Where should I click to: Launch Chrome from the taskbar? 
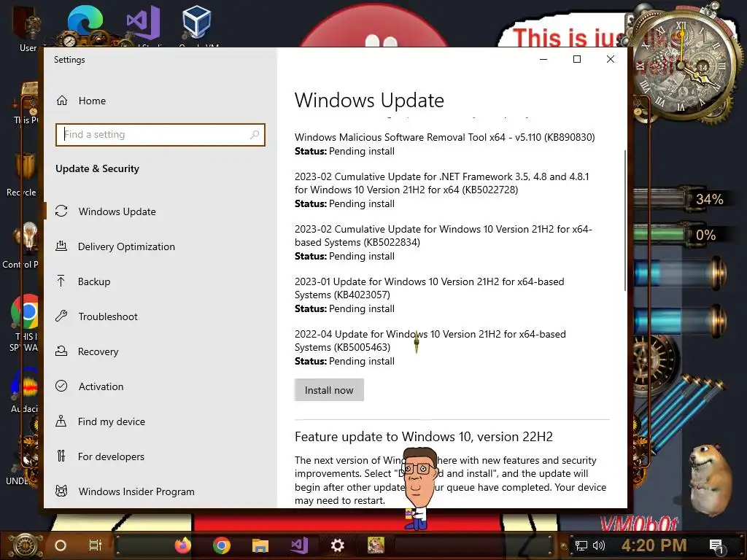pyautogui.click(x=222, y=545)
